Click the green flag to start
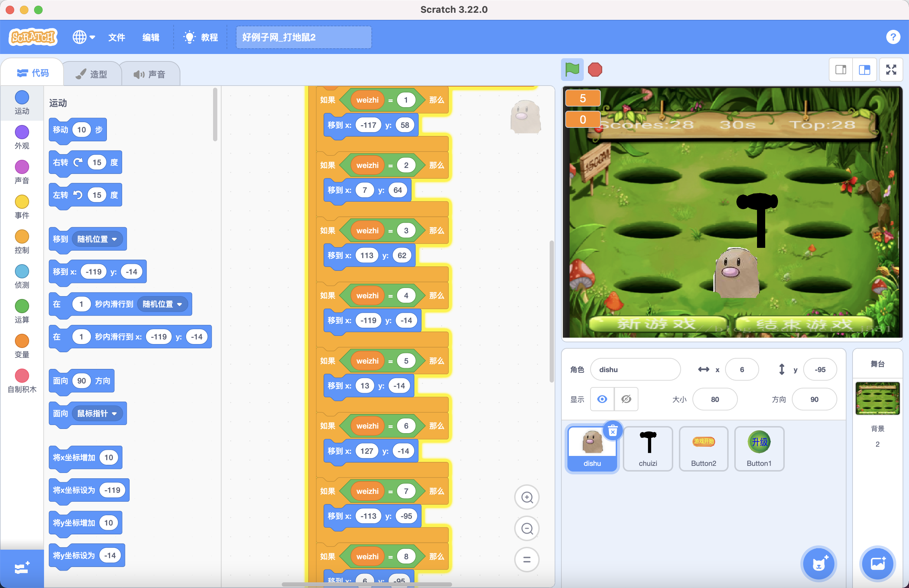909x588 pixels. [x=572, y=70]
